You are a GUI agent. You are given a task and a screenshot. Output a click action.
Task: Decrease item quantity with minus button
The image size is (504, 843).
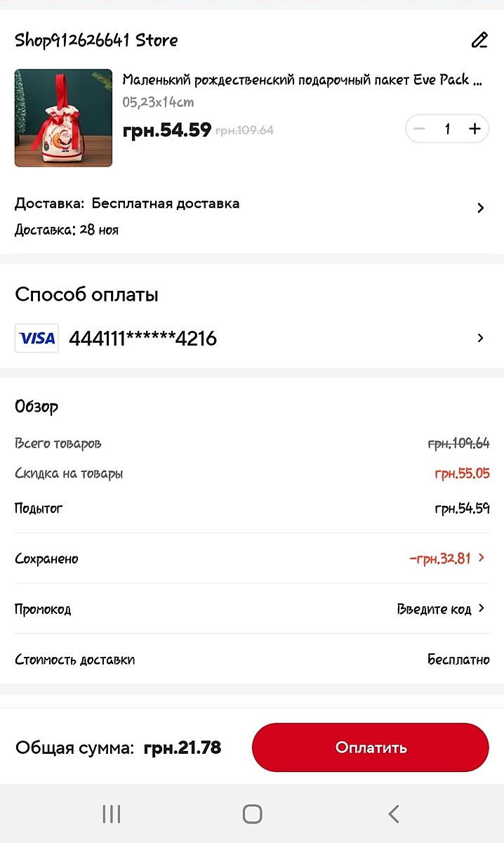pyautogui.click(x=420, y=129)
